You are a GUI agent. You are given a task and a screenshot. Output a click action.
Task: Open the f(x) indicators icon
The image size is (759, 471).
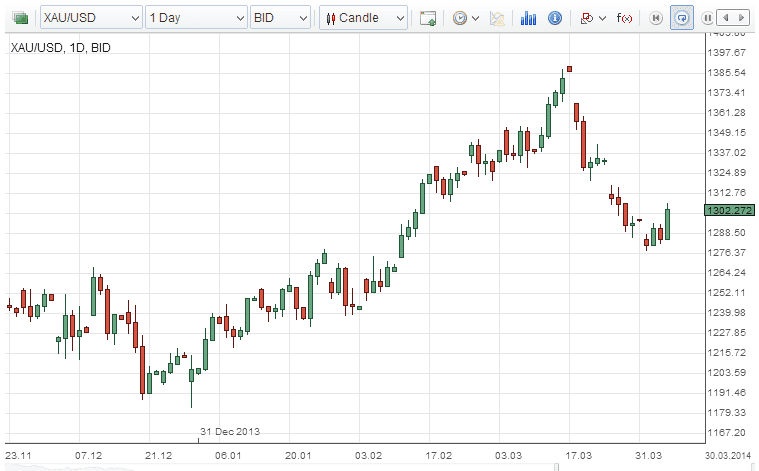624,18
